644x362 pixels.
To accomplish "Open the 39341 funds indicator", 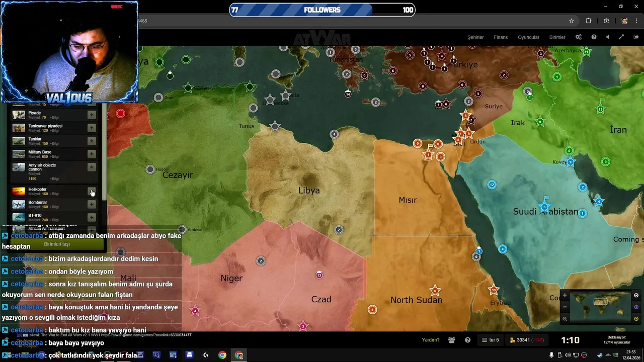I will 527,340.
